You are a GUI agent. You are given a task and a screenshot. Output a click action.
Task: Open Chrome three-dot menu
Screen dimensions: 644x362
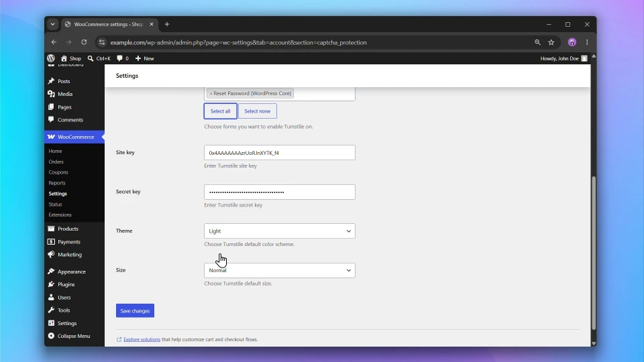click(587, 42)
